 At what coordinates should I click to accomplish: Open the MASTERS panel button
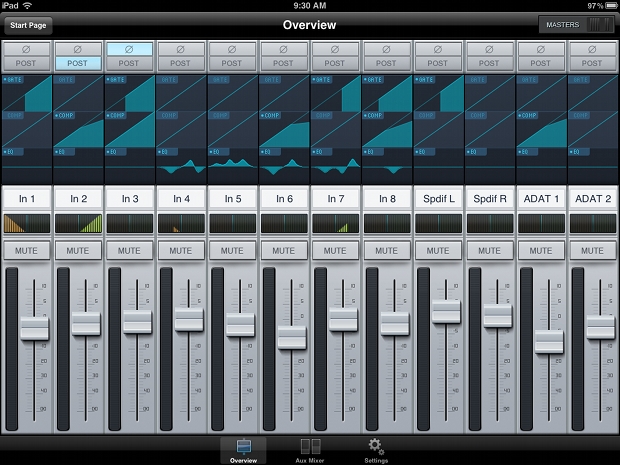point(576,25)
